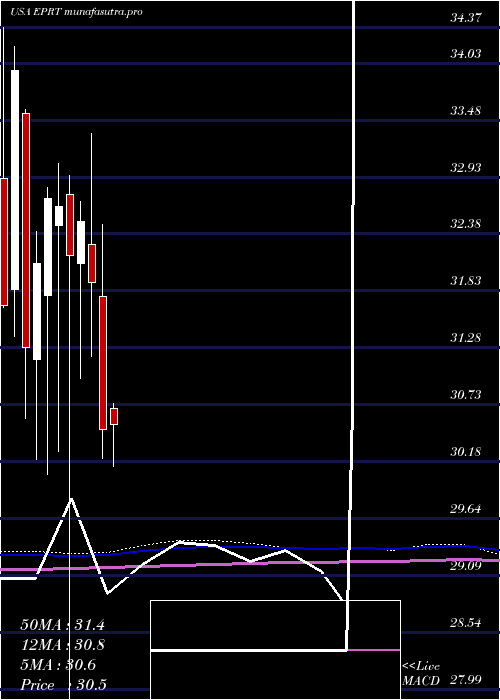Screen dimensions: 500x700
Task: Select the 30.73 price axis label
Action: coord(466,395)
